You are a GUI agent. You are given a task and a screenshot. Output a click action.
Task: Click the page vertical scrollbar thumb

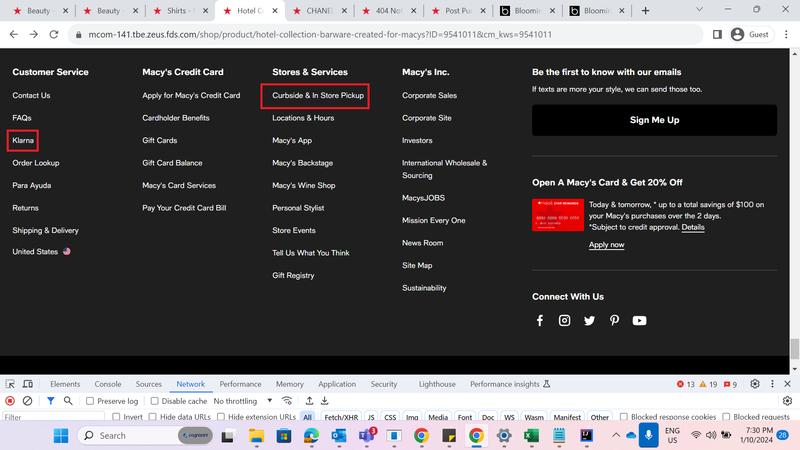(794, 349)
